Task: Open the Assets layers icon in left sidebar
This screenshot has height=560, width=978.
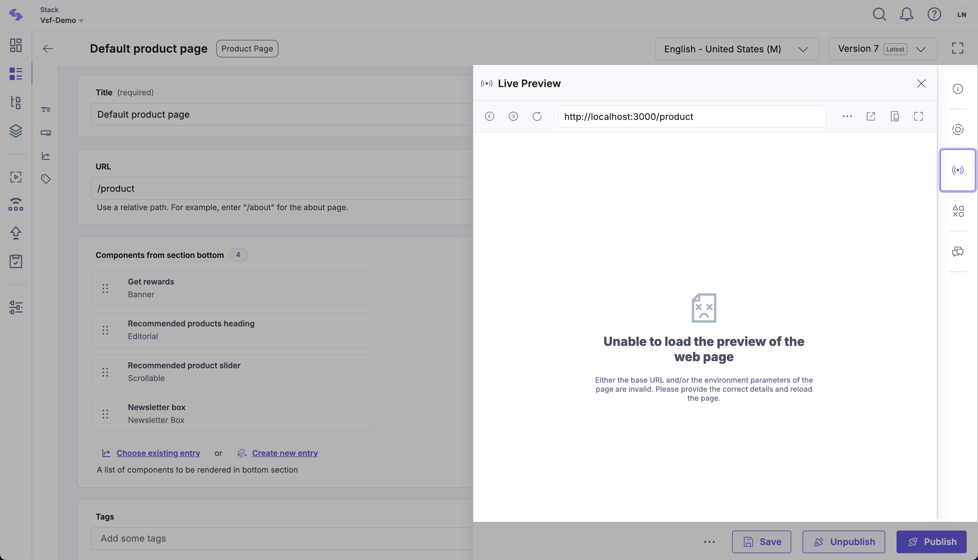Action: [16, 131]
